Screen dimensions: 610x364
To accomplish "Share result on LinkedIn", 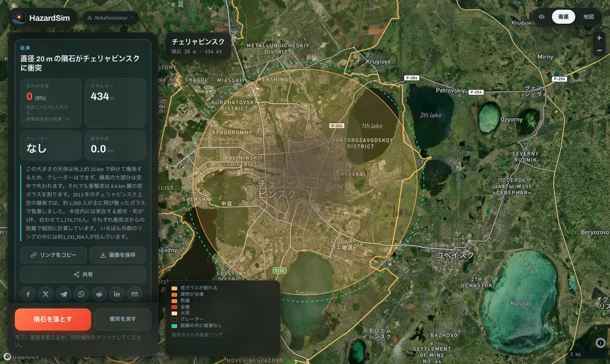I will pyautogui.click(x=117, y=294).
